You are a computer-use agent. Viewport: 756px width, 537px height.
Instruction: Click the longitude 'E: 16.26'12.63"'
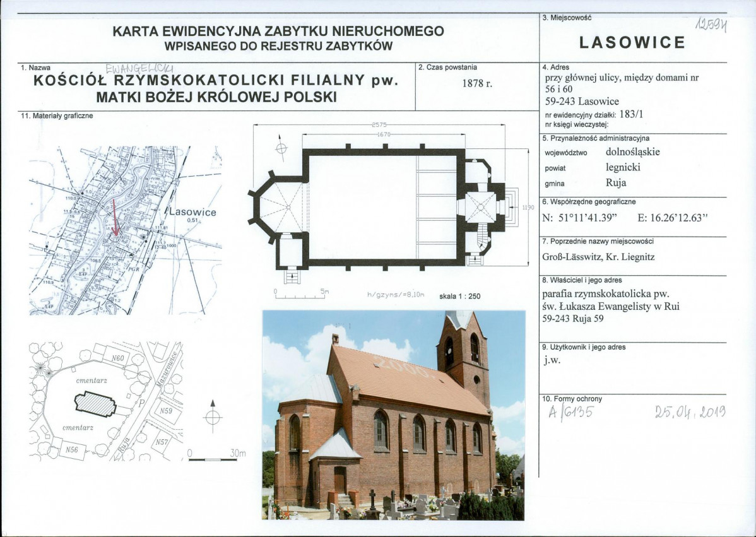[x=673, y=218]
